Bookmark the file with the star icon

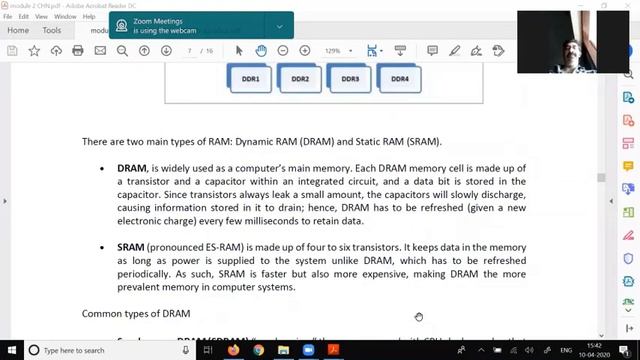tap(34, 51)
